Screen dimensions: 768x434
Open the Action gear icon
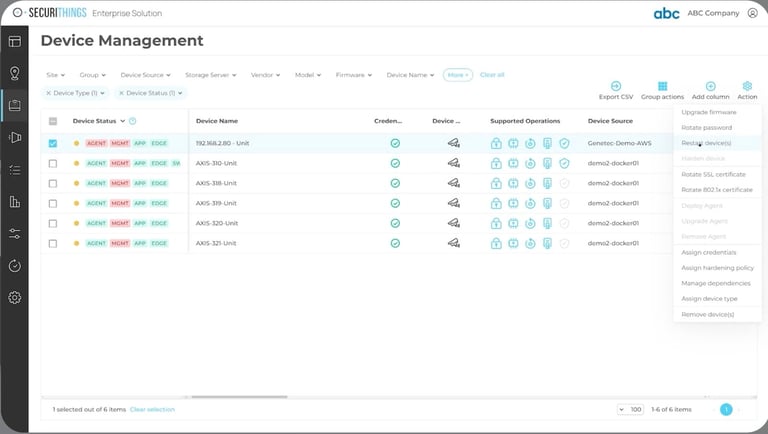coord(747,86)
